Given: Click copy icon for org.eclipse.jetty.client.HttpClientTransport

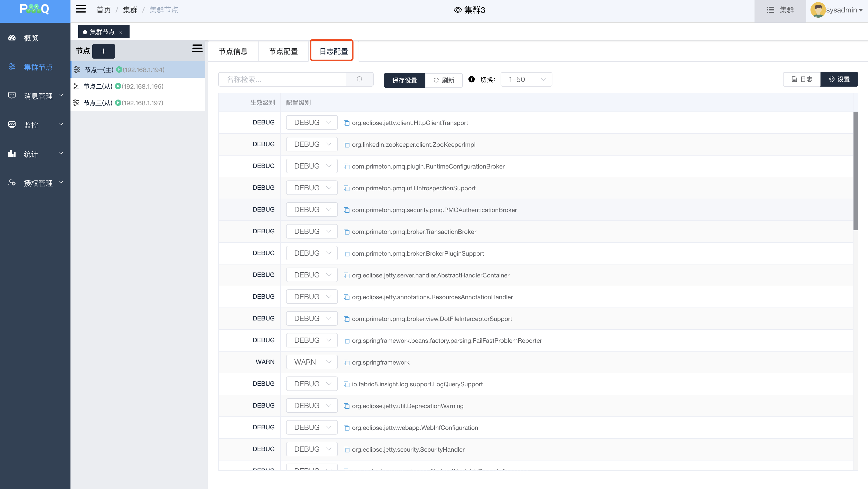Looking at the screenshot, I should point(346,123).
